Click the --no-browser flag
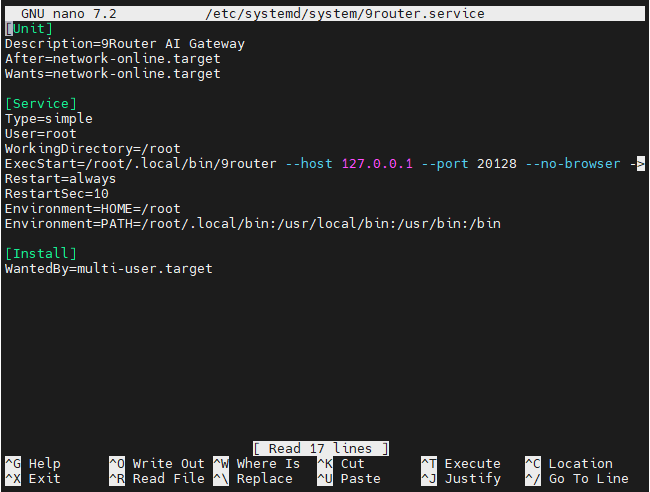The width and height of the screenshot is (650, 492). point(573,164)
